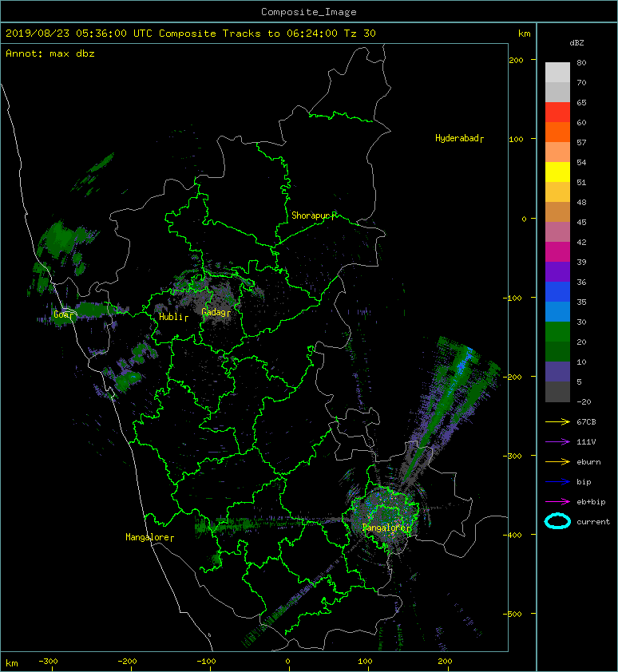Screen dimensions: 618x672
Task: Click the dark gray -20 dBZ swatch
Action: pos(557,392)
